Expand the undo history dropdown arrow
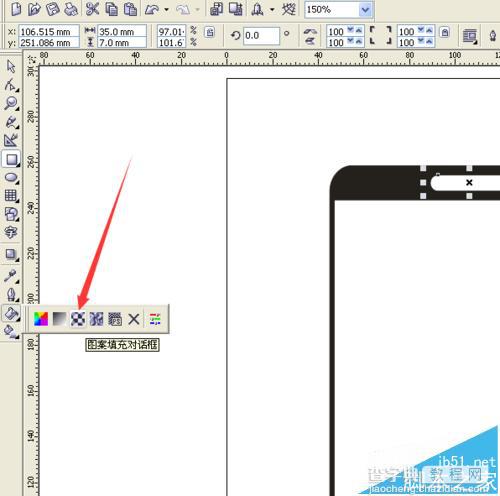The width and height of the screenshot is (500, 496). (166, 10)
